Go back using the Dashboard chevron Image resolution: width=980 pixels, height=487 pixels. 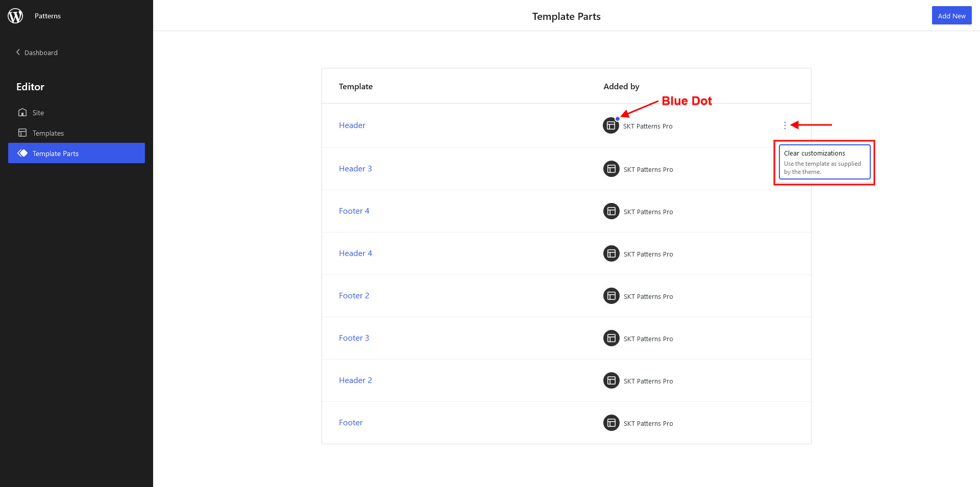18,52
